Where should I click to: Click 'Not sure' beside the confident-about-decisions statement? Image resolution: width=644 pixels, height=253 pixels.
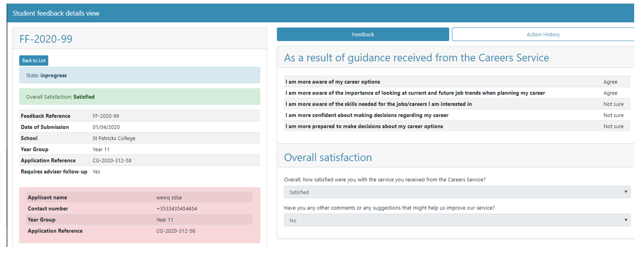pos(613,115)
